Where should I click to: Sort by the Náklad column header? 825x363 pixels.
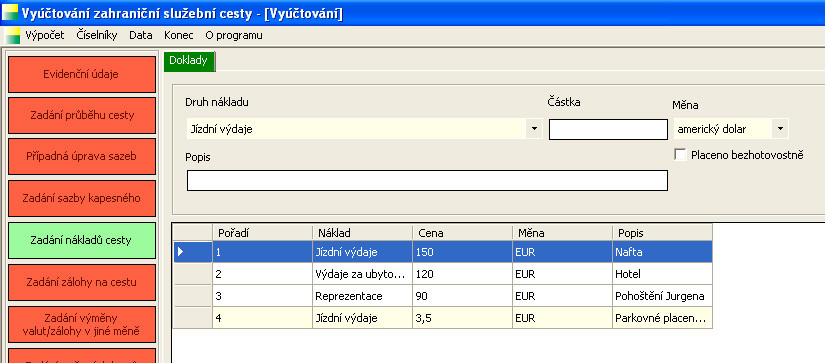click(x=363, y=233)
